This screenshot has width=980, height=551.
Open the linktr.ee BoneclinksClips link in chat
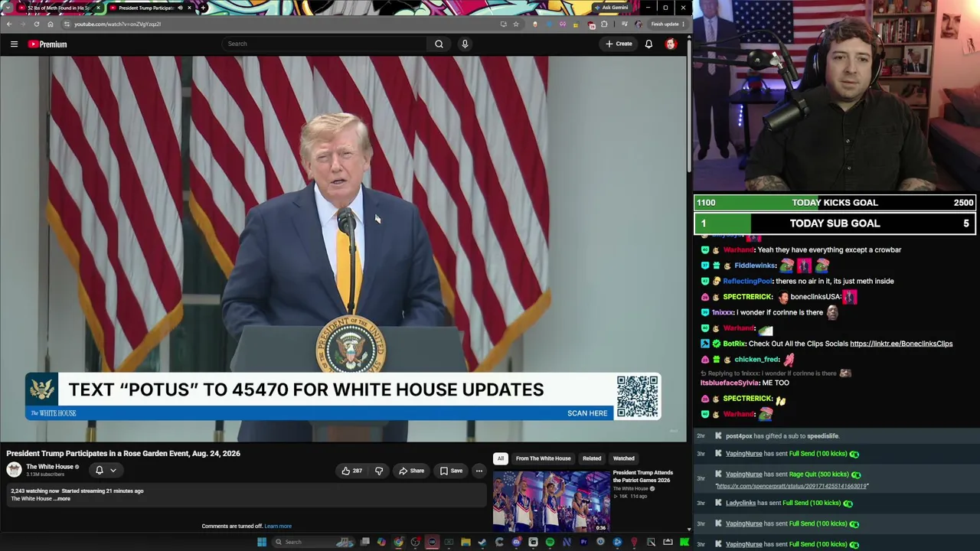pyautogui.click(x=901, y=344)
